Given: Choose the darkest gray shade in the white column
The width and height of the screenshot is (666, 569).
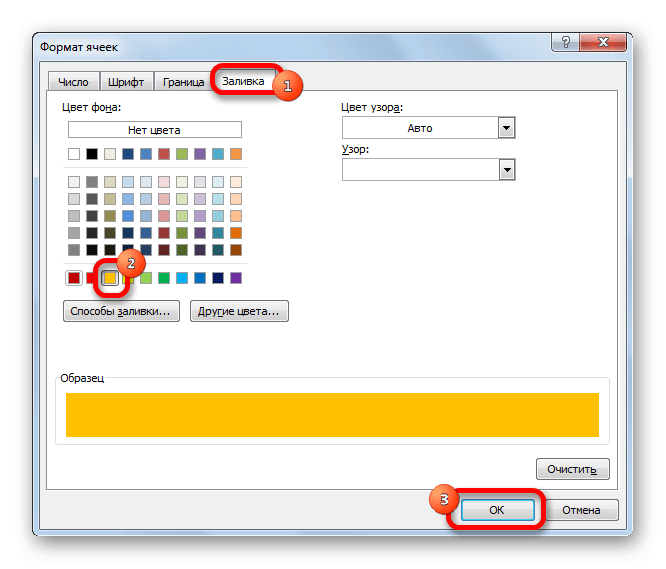Looking at the screenshot, I should pyautogui.click(x=74, y=250).
